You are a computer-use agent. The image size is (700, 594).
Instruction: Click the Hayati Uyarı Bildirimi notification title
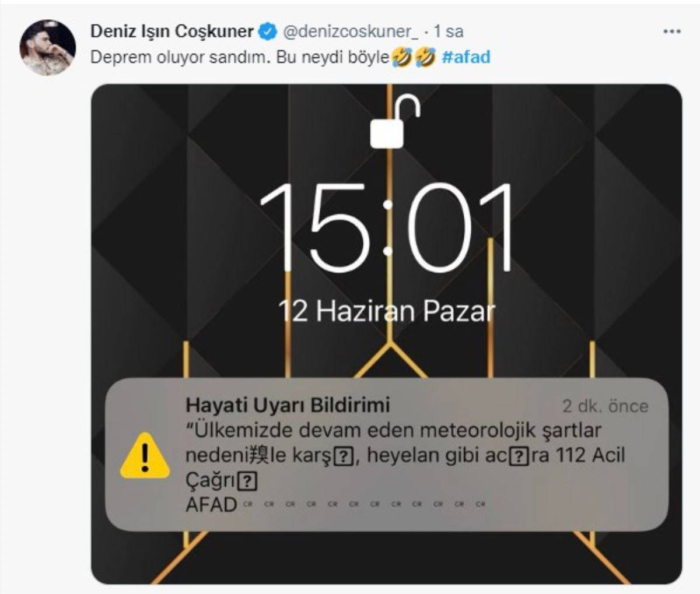(x=288, y=405)
